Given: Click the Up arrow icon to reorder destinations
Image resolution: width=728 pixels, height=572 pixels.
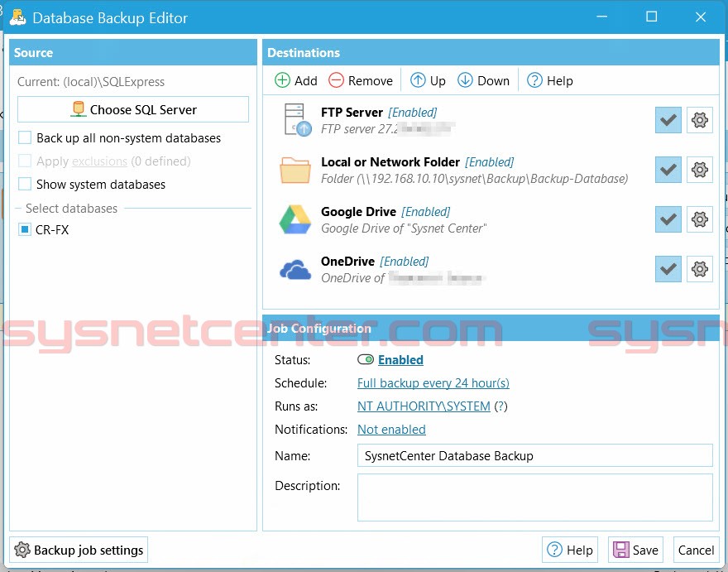Looking at the screenshot, I should [x=417, y=80].
